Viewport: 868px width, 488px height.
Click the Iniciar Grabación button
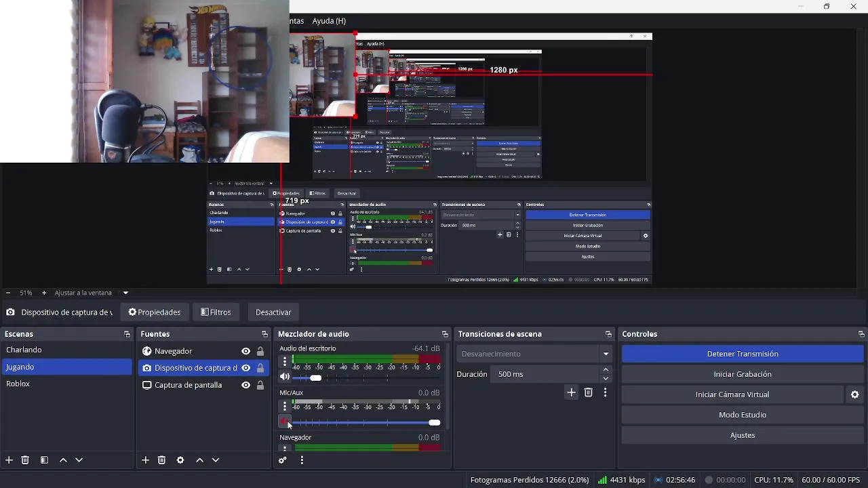743,374
